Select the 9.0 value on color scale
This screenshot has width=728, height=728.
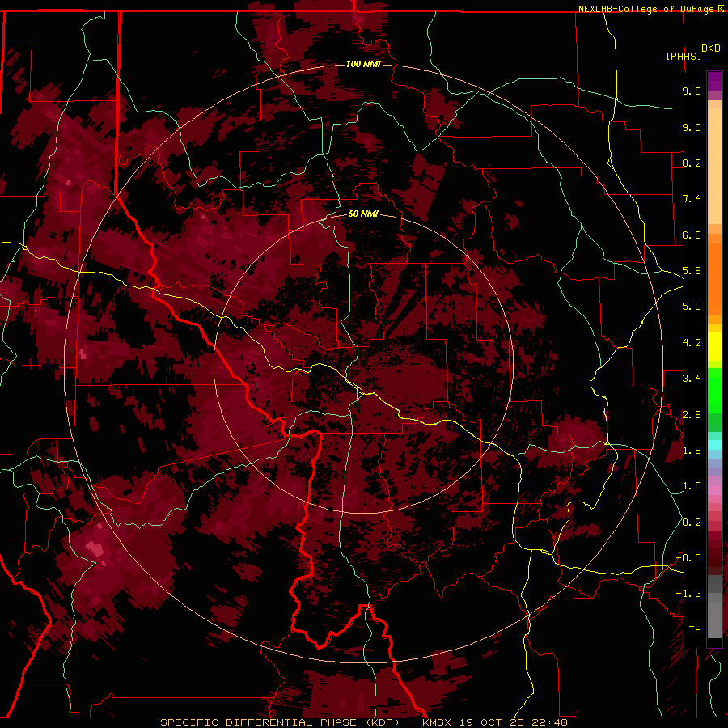(x=692, y=127)
